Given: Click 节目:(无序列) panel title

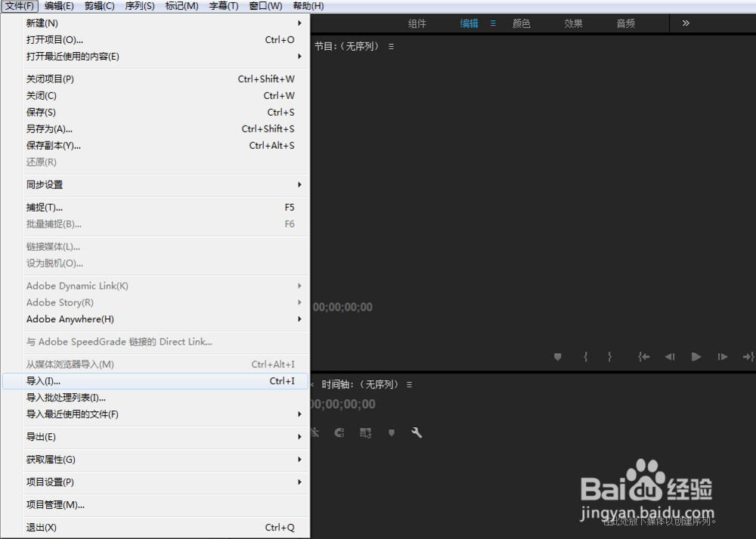Looking at the screenshot, I should tap(347, 47).
